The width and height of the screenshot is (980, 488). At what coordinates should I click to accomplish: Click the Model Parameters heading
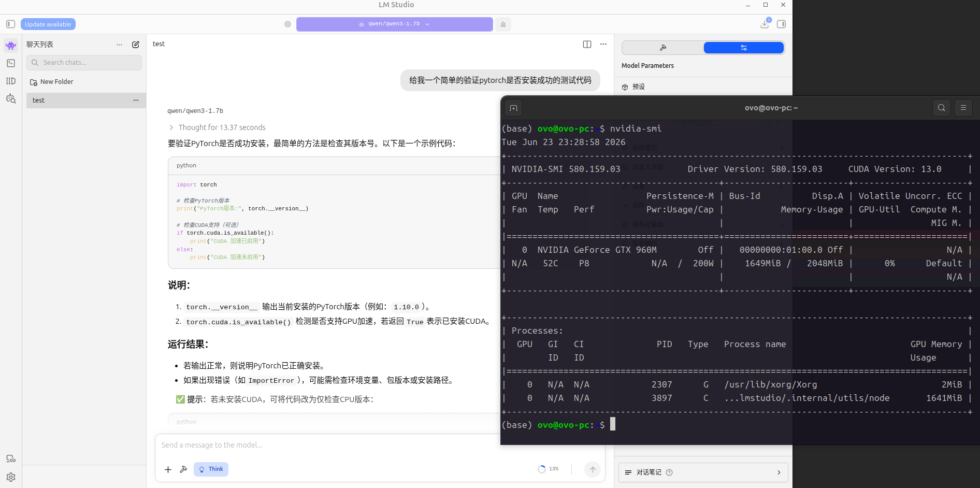(x=647, y=66)
